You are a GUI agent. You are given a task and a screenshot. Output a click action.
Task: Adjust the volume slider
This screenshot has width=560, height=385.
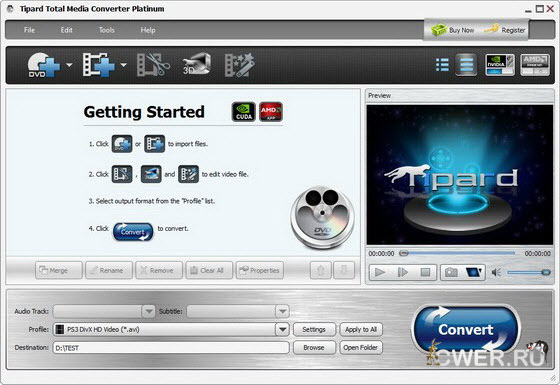(x=529, y=272)
